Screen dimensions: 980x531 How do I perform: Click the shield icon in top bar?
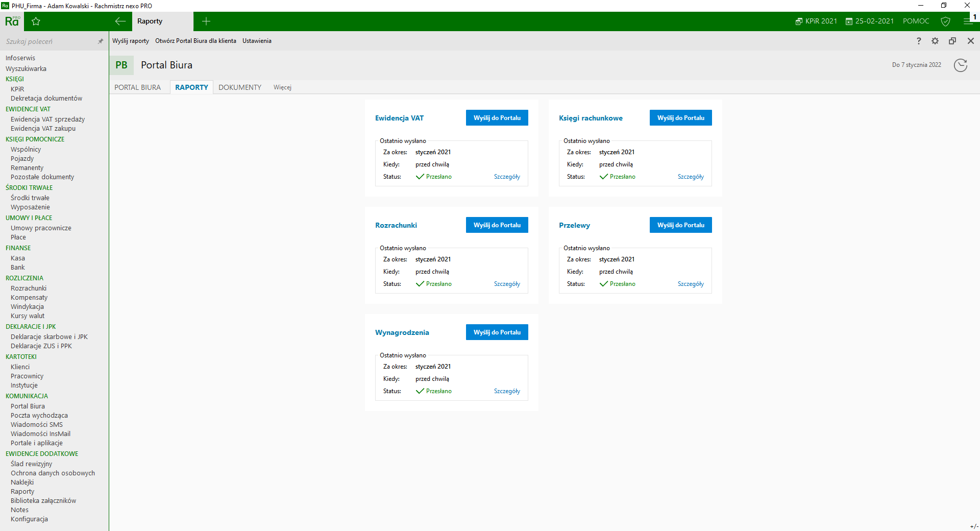[x=945, y=21]
